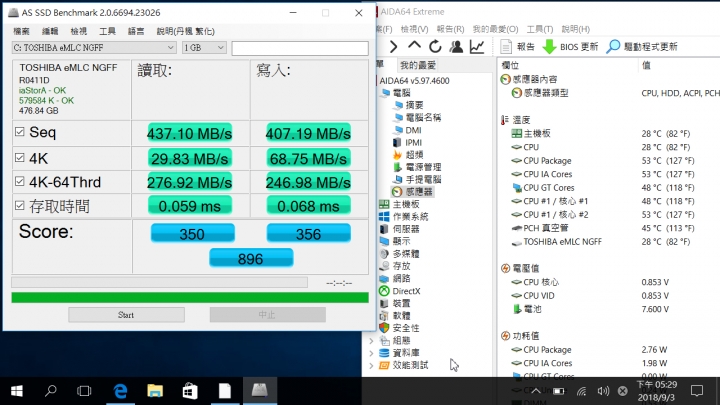Select the 多媒體 tree item
This screenshot has width=720, height=405.
pyautogui.click(x=399, y=253)
